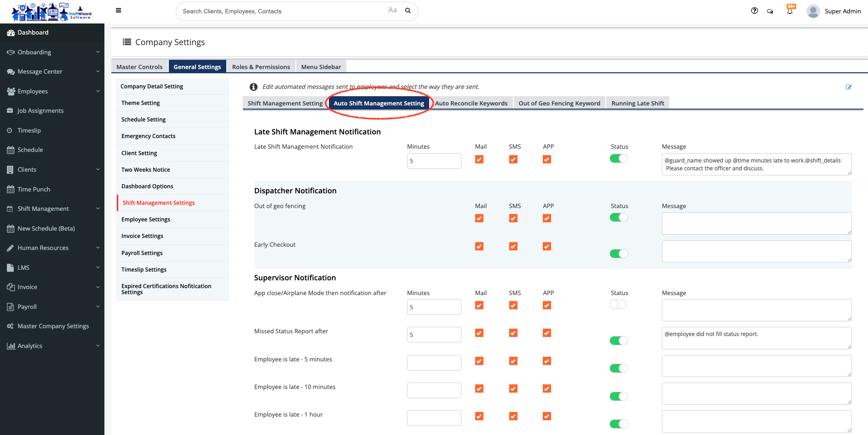
Task: Click the edit pencil icon at right
Action: tap(849, 87)
